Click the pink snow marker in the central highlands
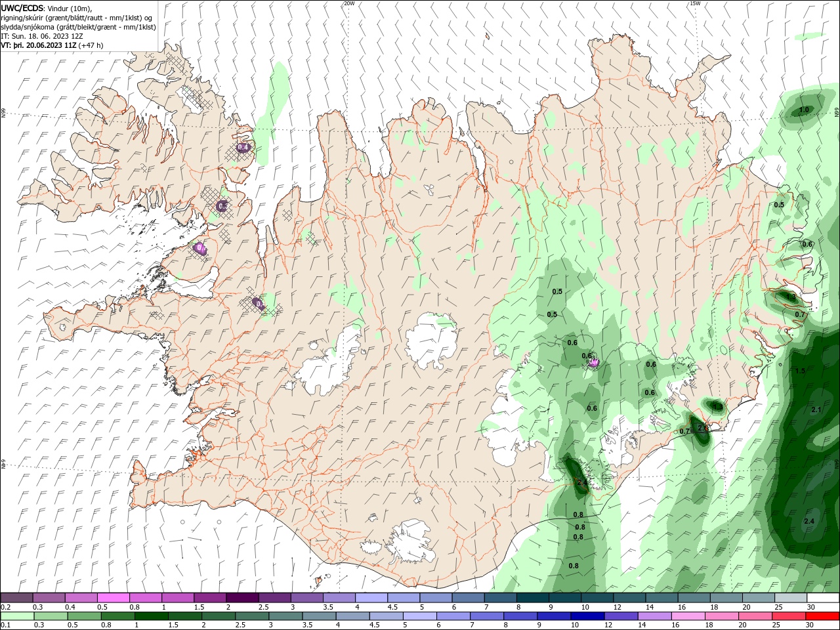Image resolution: width=840 pixels, height=630 pixels. 593,362
